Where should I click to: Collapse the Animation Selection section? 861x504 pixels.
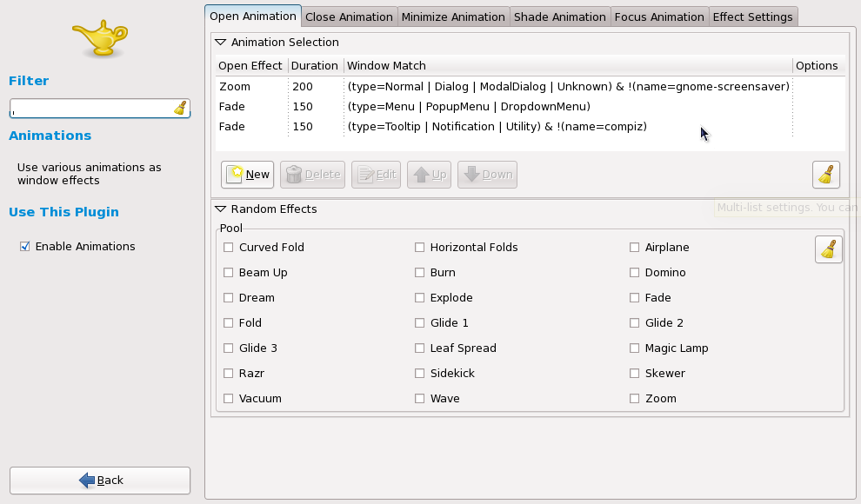pyautogui.click(x=221, y=42)
